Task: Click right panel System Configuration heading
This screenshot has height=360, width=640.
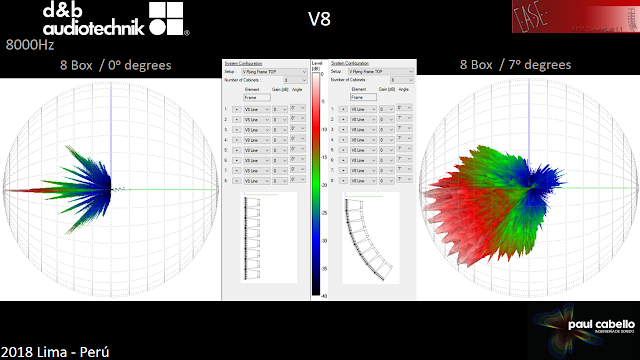Action: (x=350, y=63)
